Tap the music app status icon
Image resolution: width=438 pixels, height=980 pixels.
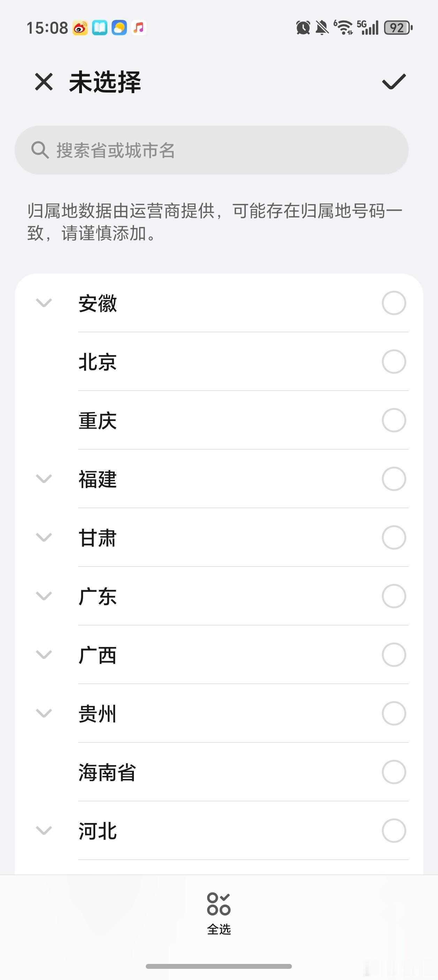coord(139,28)
